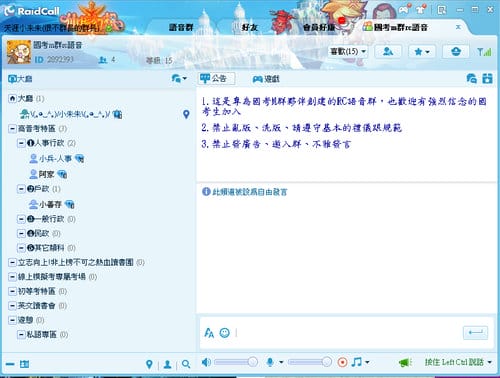Screen dimensions: 500x378
Task: Select the 英文讀書會 channel
Action: [x=37, y=306]
